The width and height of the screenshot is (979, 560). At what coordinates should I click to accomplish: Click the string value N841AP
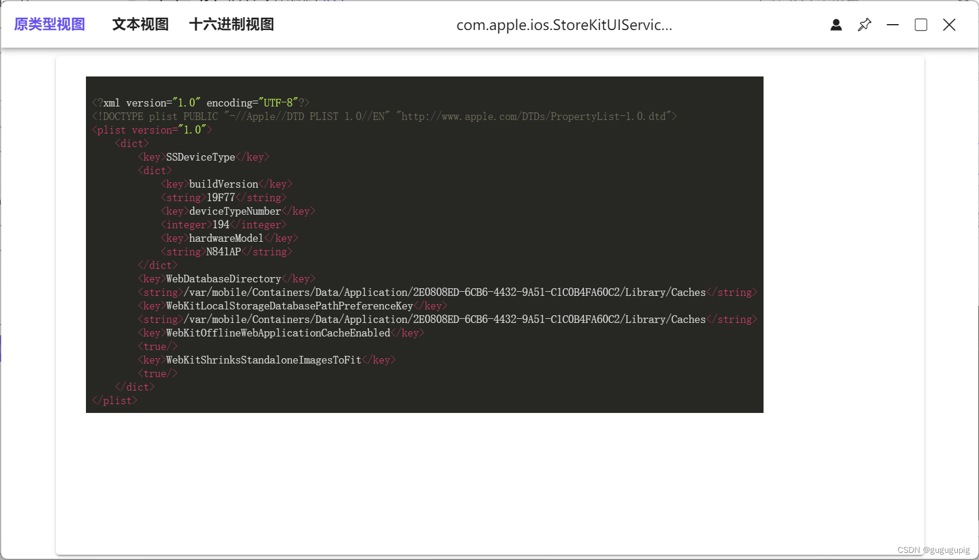point(227,252)
